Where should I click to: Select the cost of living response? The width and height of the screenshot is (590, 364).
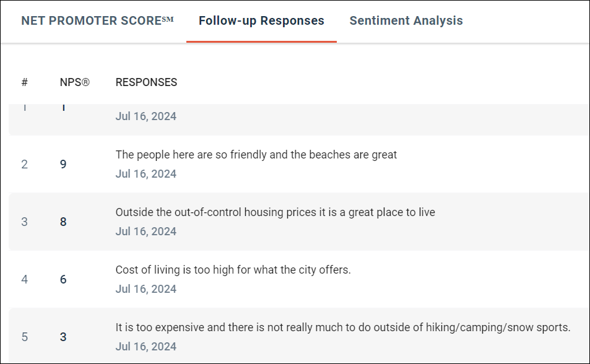233,270
